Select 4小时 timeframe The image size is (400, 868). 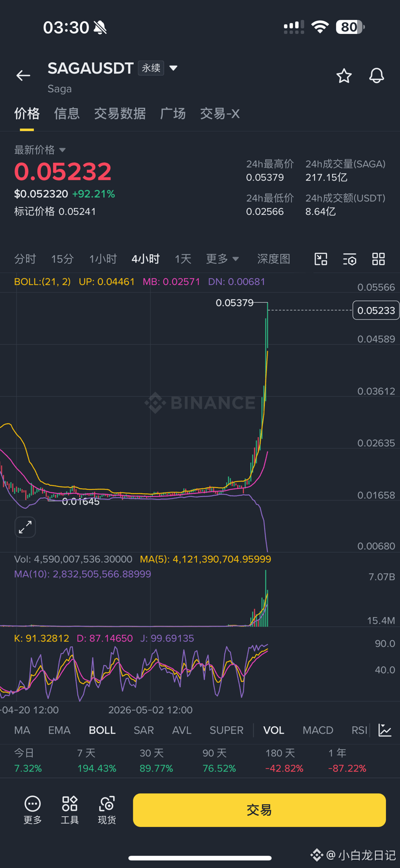(145, 259)
